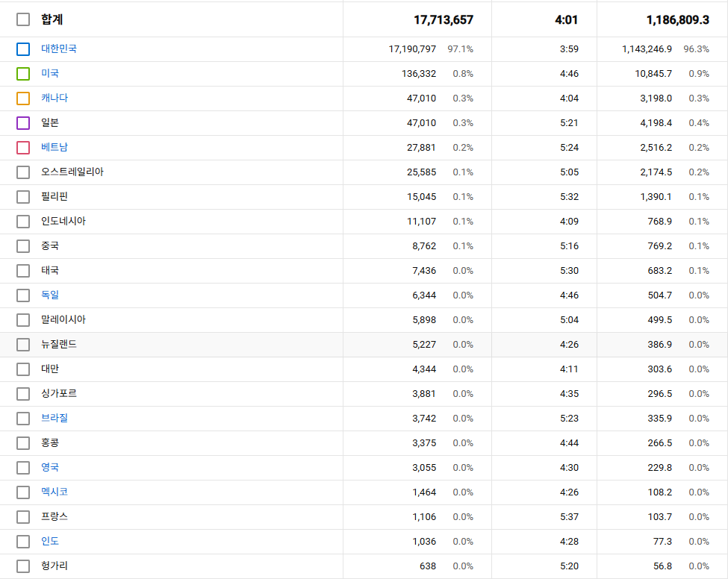
Task: Check the 헝가리 row checkbox
Action: pos(23,566)
